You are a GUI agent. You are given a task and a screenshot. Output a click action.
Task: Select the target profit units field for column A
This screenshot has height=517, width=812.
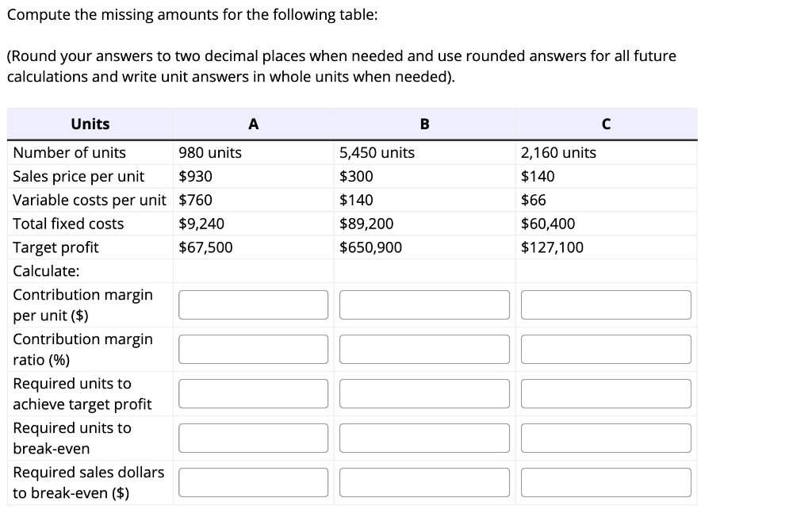click(x=253, y=393)
